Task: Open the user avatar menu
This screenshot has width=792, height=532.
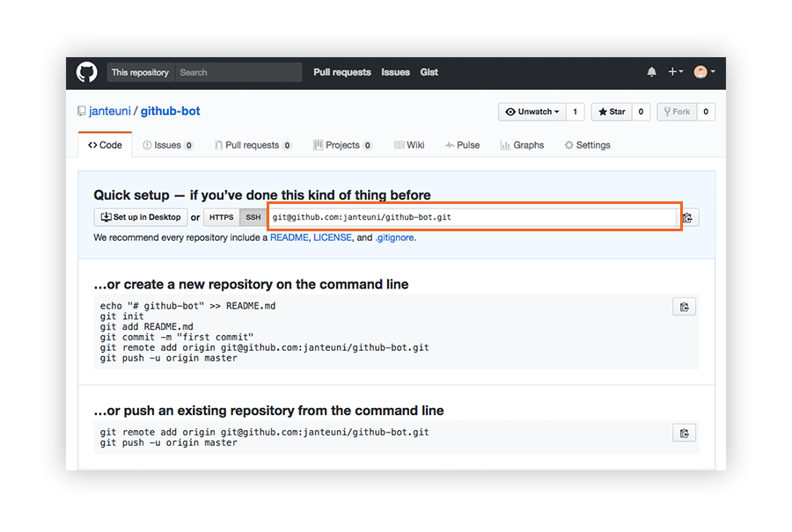Action: [704, 72]
